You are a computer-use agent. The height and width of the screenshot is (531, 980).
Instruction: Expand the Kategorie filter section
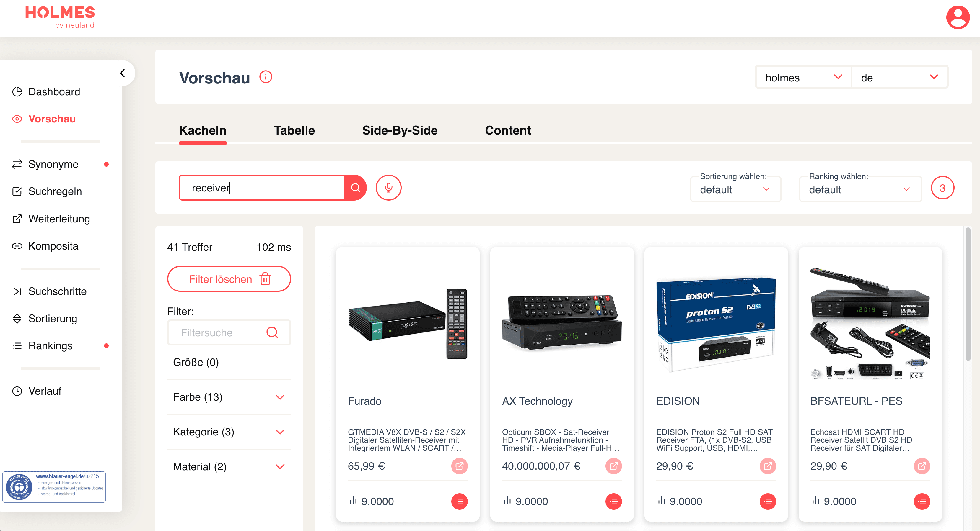(x=229, y=432)
